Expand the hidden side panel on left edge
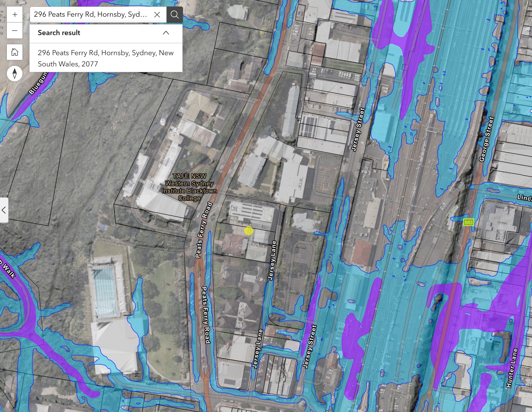Screen dimensions: 532x412 coord(4,210)
